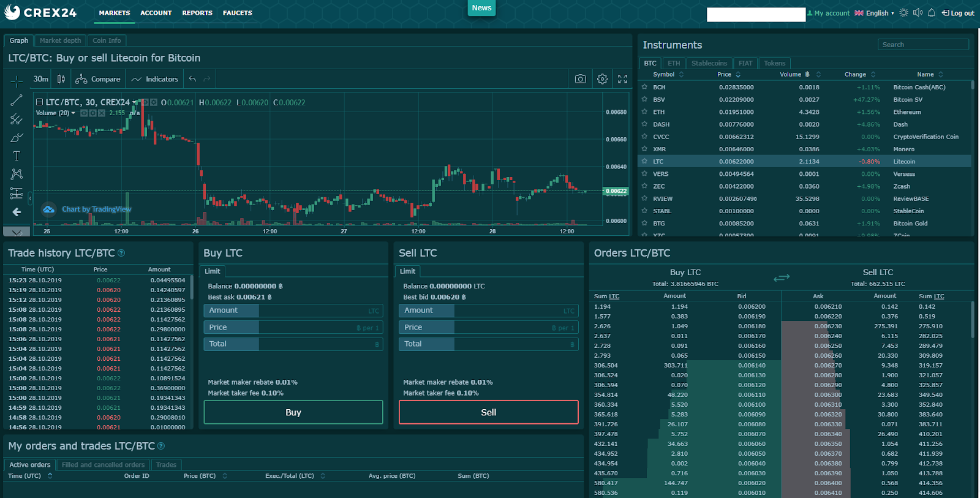This screenshot has height=498, width=980.
Task: Click the green Buy button
Action: click(x=293, y=412)
